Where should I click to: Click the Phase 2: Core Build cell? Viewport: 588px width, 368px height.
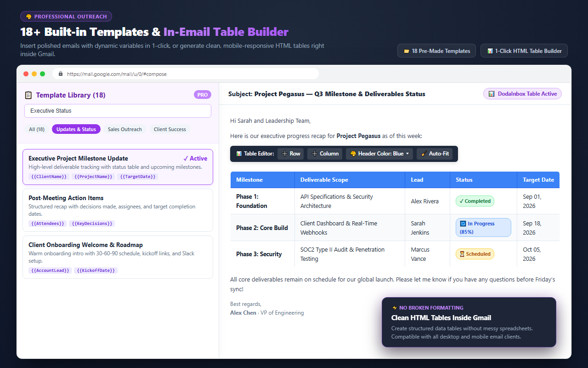click(262, 228)
